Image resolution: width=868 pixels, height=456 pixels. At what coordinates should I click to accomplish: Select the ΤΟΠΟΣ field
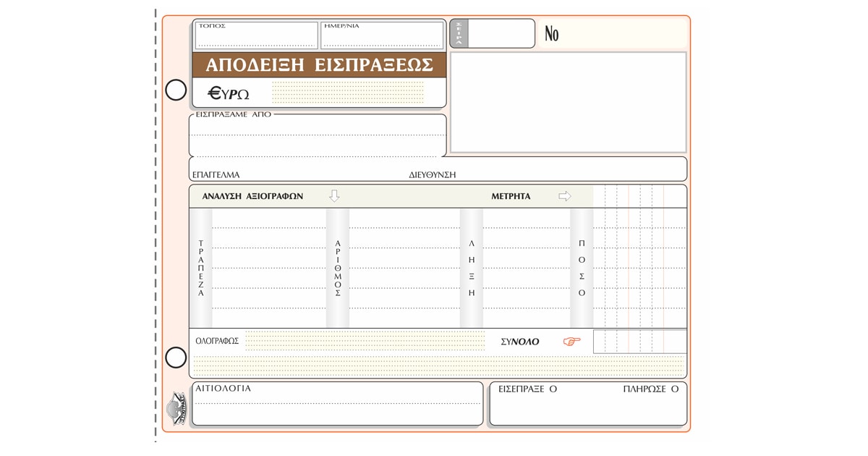coord(256,35)
